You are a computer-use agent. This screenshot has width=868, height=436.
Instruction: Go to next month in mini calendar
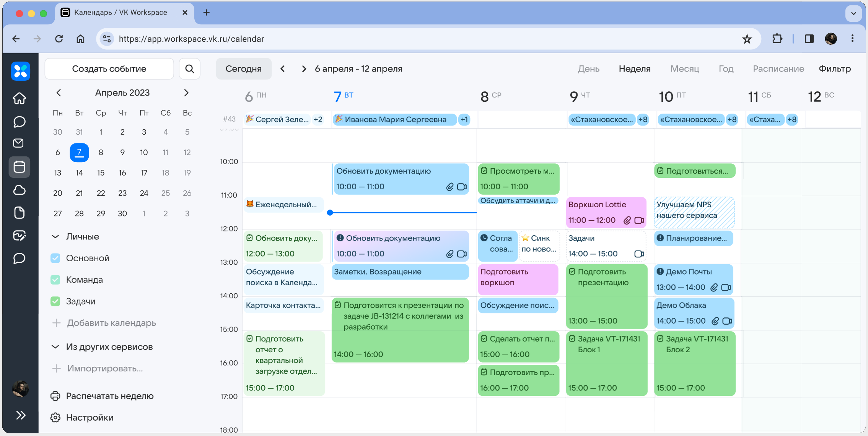click(186, 93)
